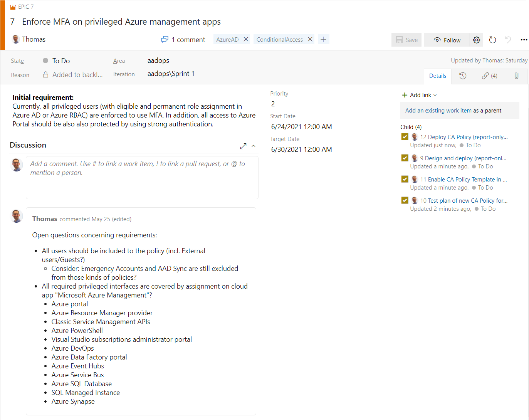
Task: Revert changes with undo icon
Action: tap(508, 40)
